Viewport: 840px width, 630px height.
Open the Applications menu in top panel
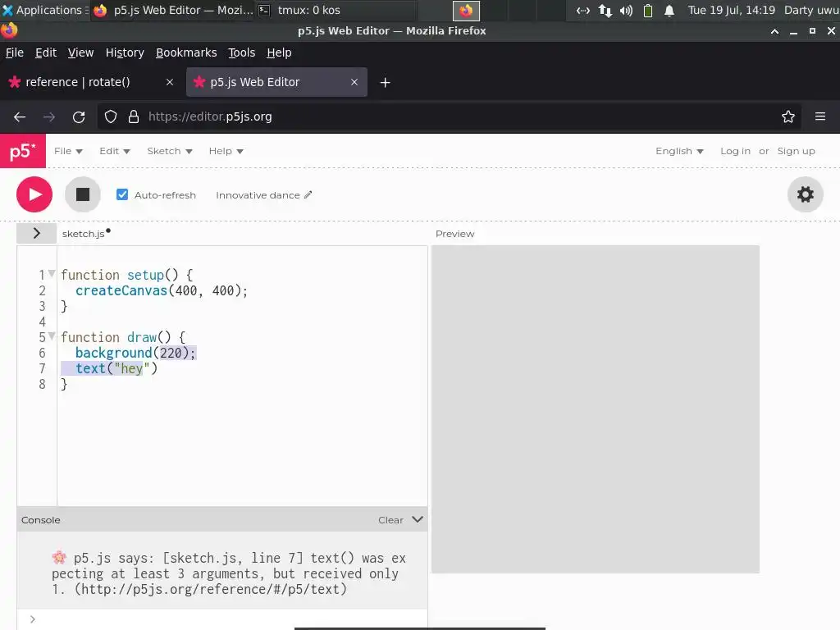[x=44, y=10]
